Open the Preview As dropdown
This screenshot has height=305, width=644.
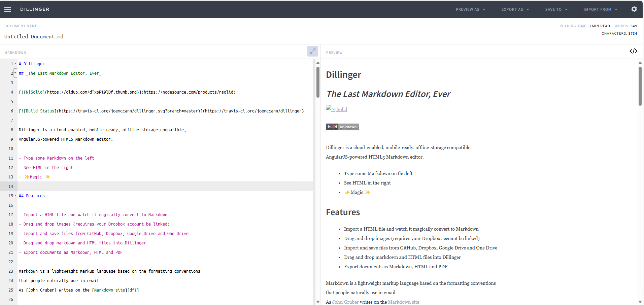[471, 9]
